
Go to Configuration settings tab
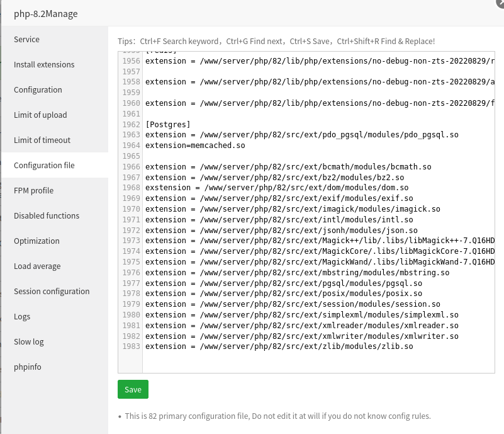click(x=38, y=89)
